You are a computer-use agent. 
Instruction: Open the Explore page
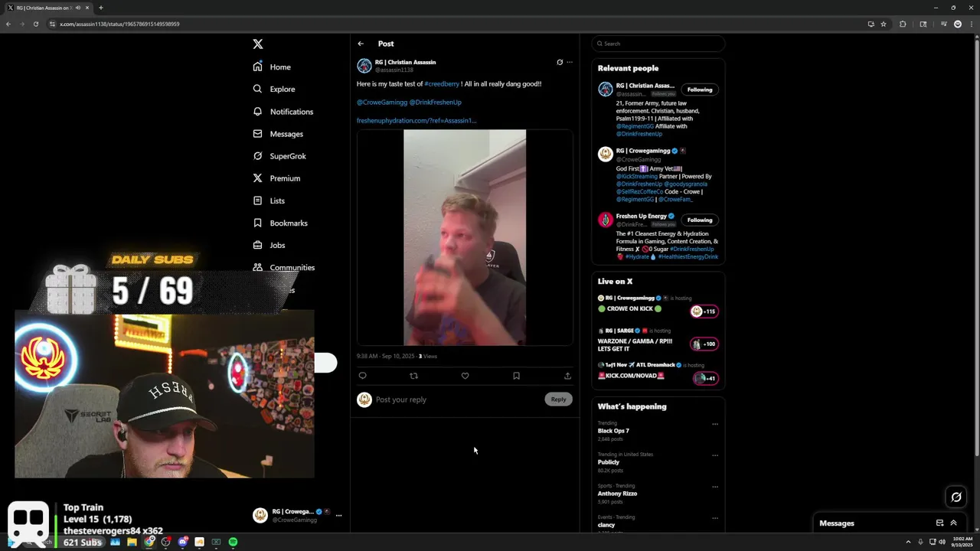[x=274, y=90]
